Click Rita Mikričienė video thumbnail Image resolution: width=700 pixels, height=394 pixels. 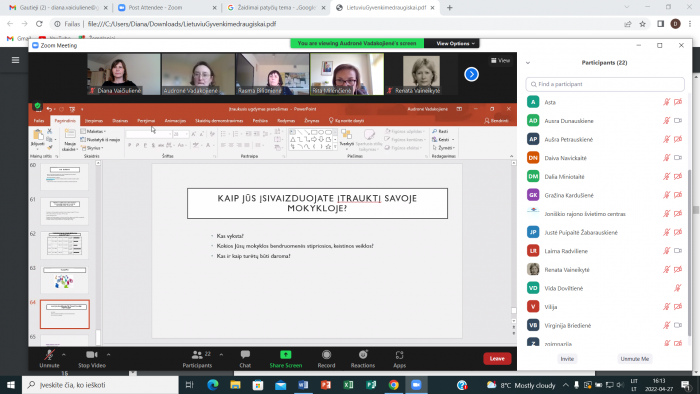(347, 74)
